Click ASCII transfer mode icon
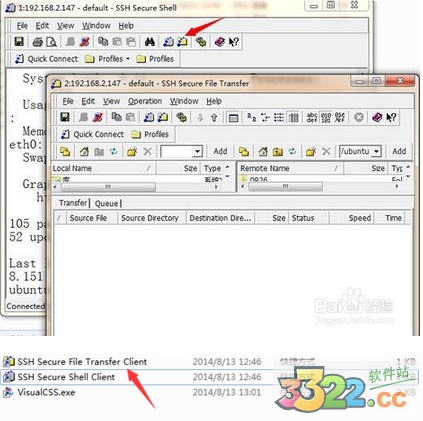The image size is (423, 421). pyautogui.click(x=312, y=117)
